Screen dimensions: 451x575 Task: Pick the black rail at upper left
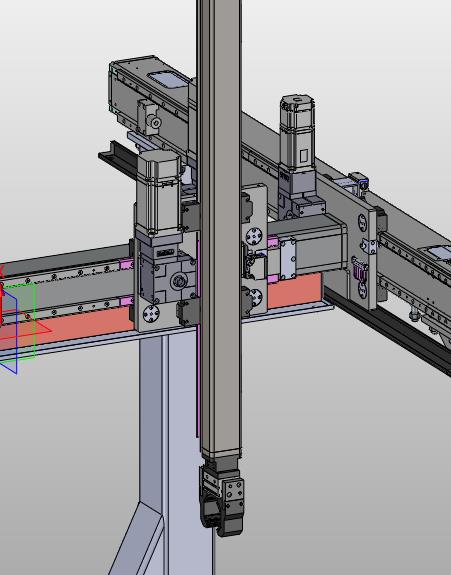click(117, 159)
